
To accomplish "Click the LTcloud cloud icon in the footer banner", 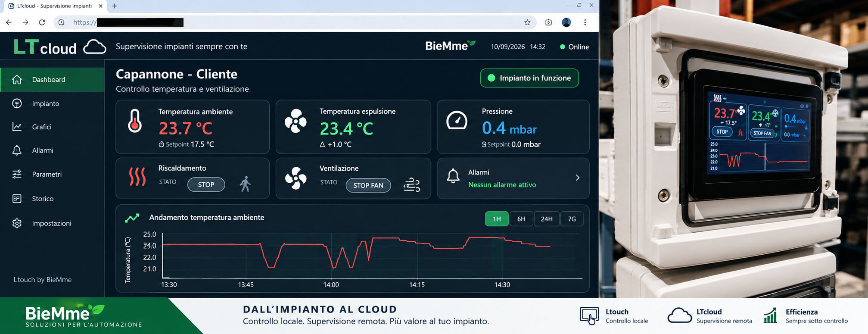I will coord(680,316).
